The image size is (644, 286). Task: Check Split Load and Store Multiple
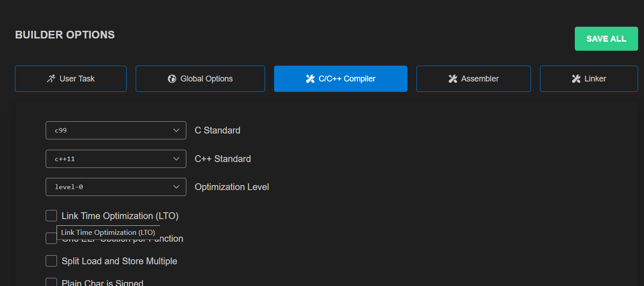[51, 261]
